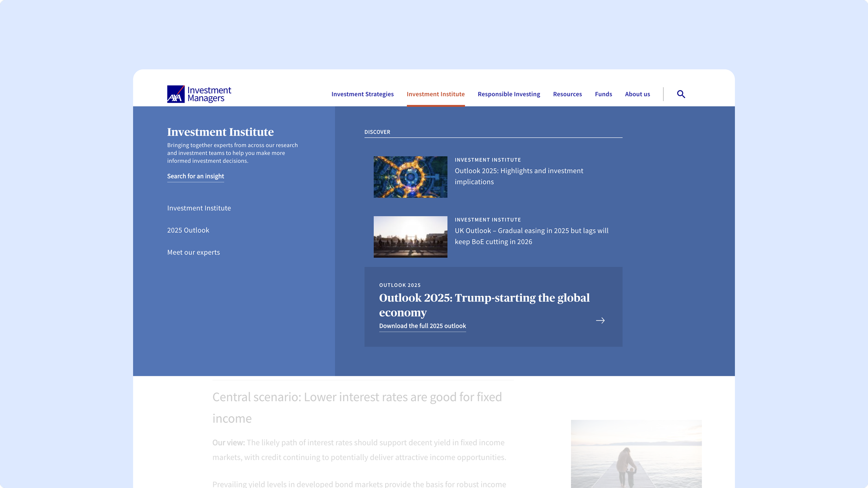
Task: Select the Investment Institute nav item
Action: pyautogui.click(x=435, y=94)
